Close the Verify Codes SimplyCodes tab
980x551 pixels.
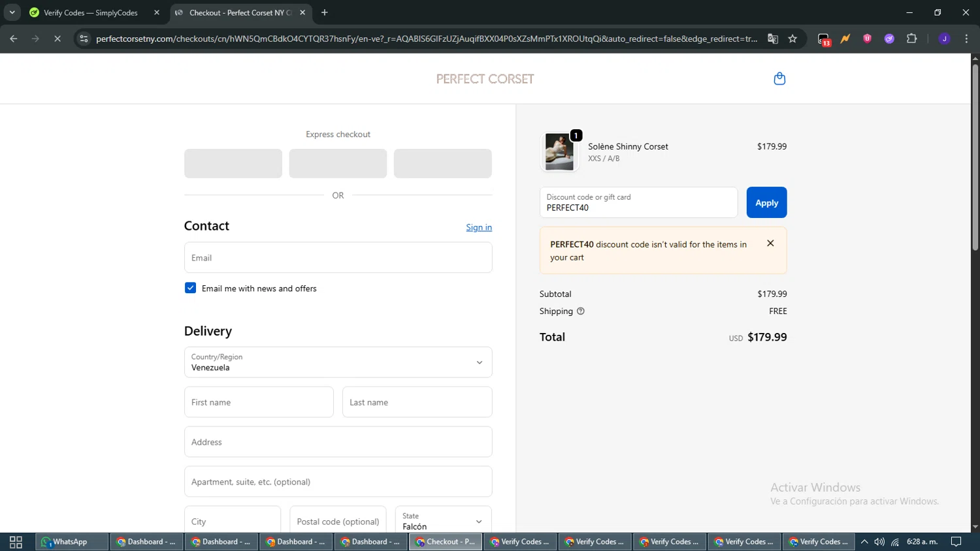click(157, 12)
